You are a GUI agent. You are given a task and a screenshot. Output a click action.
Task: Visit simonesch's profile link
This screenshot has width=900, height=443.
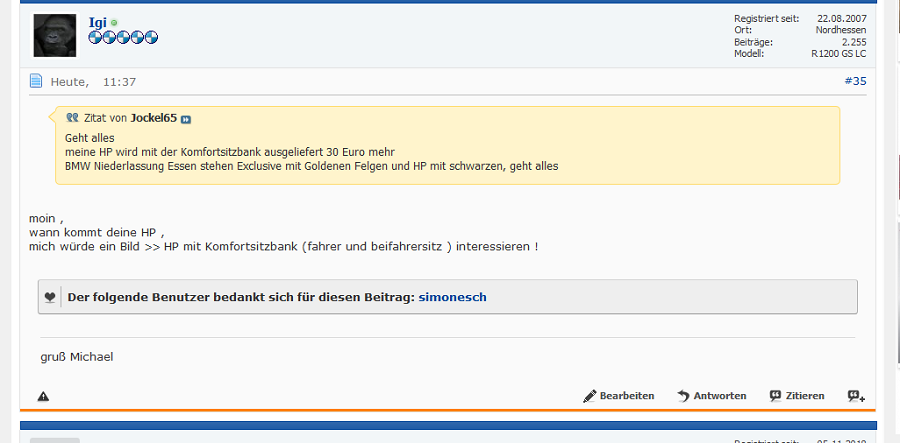coord(452,297)
